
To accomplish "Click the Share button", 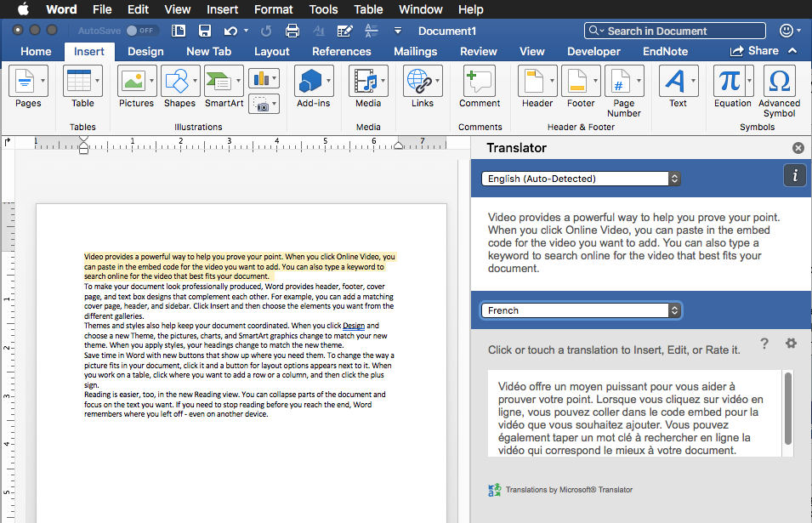I will pos(754,51).
